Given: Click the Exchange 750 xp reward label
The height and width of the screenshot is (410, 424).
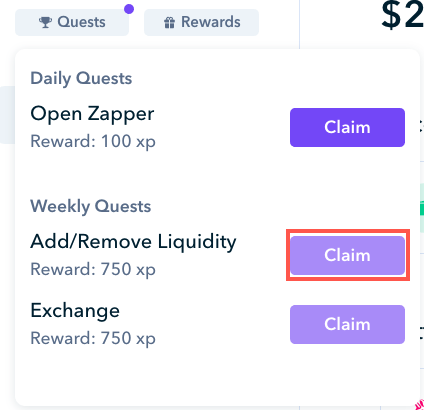Looking at the screenshot, I should coord(93,338).
